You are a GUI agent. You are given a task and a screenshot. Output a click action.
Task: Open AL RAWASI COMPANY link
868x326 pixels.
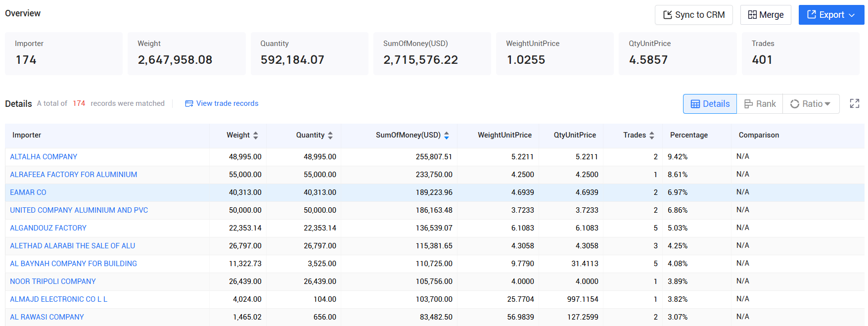(47, 317)
